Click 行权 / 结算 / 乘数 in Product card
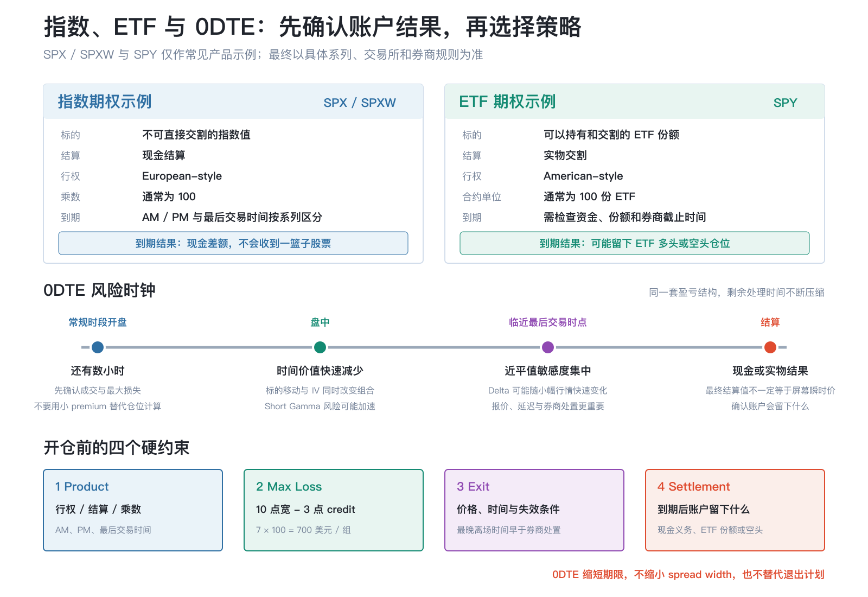This screenshot has width=868, height=597. pos(98,509)
